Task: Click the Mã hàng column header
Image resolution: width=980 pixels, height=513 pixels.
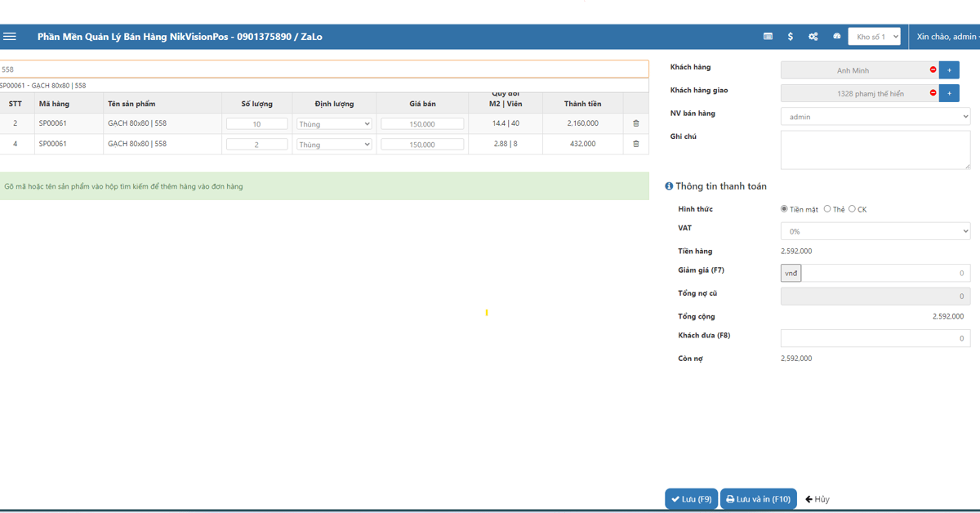Action: tap(54, 104)
